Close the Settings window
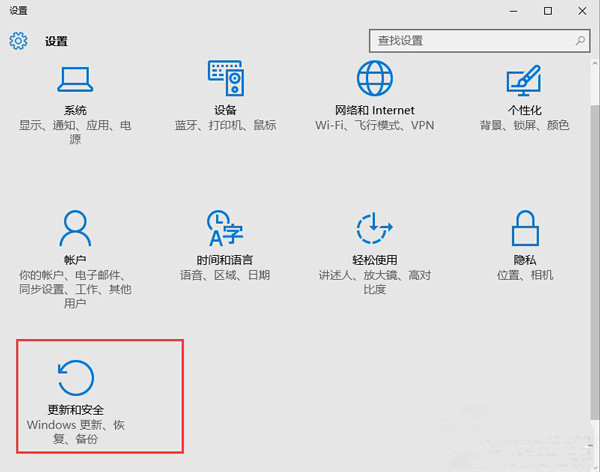The width and height of the screenshot is (600, 472). coord(582,11)
